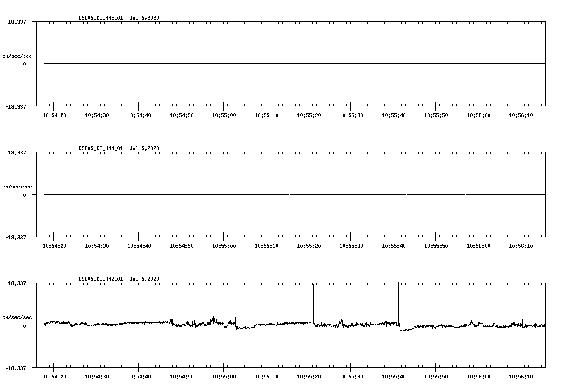Image resolution: width=576 pixels, height=392 pixels.
Task: Click the QSD05_CI_HNN_01 plot title
Action: point(119,148)
